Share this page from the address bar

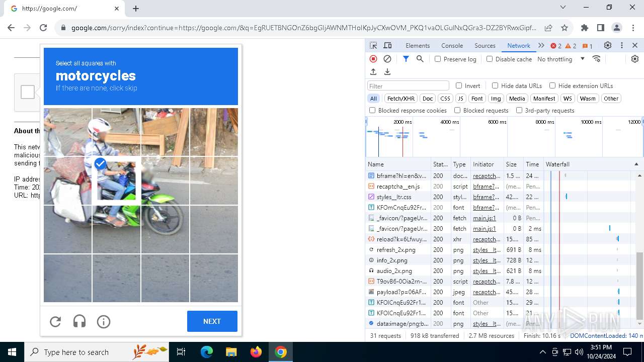click(548, 28)
